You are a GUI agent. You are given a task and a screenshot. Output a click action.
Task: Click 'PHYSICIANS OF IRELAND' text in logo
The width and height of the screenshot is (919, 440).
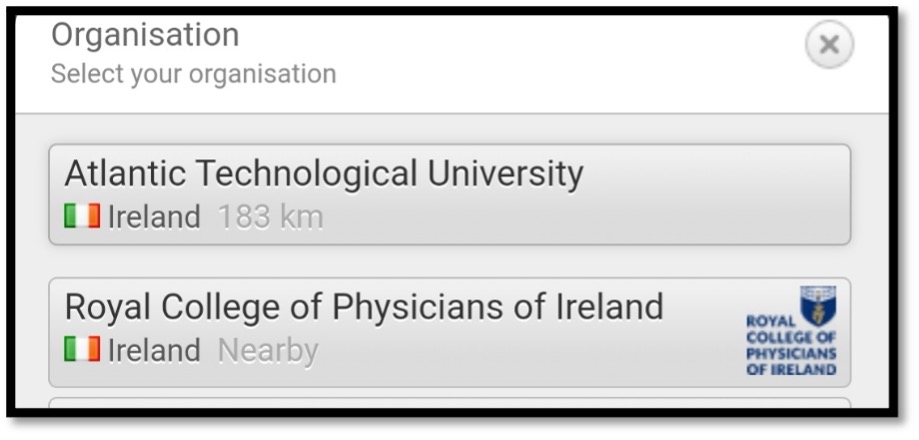791,361
